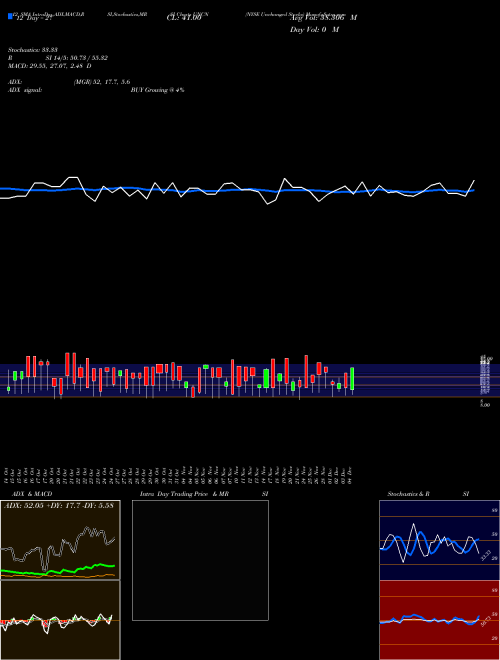Image resolution: width=500 pixels, height=660 pixels.
Task: Click the red-background RSI chart panel
Action: (x=439, y=620)
